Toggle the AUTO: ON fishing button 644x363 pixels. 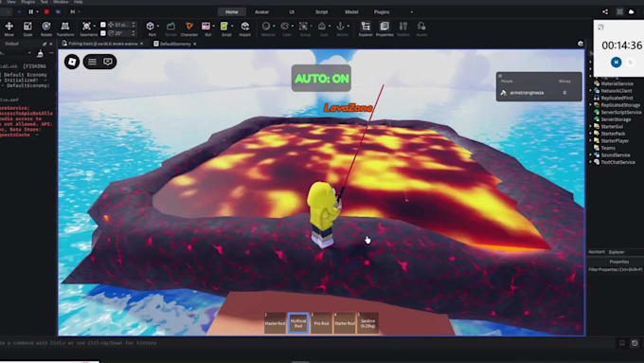click(321, 79)
